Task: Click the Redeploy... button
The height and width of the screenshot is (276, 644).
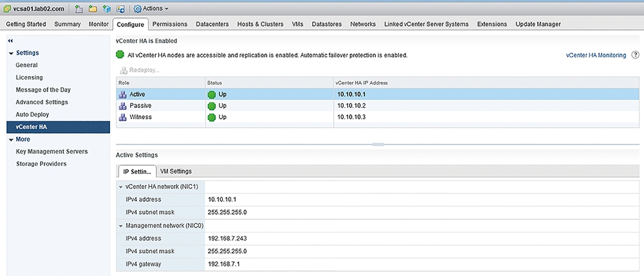Action: pyautogui.click(x=140, y=70)
